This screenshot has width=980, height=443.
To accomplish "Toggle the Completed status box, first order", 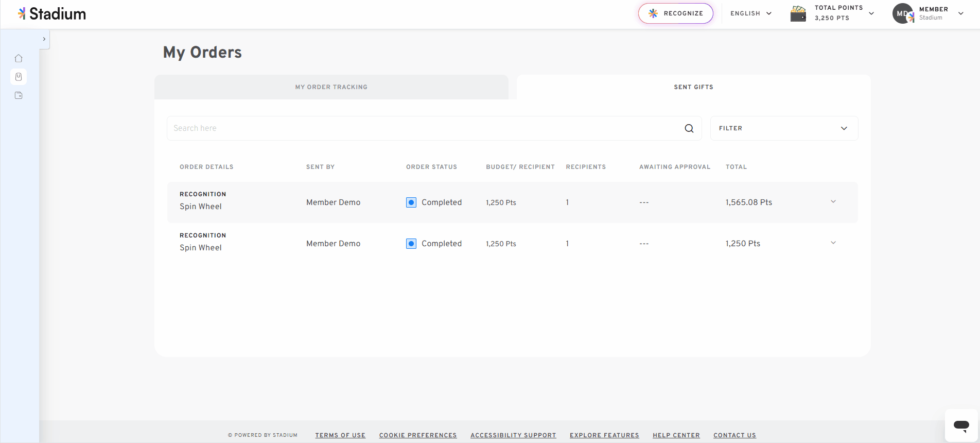I will pos(411,202).
